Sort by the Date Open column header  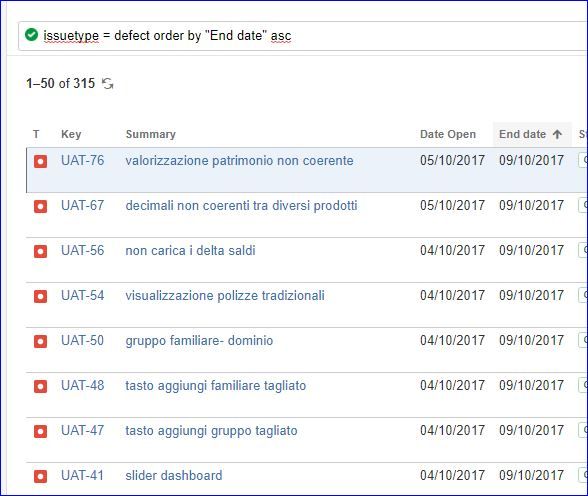448,134
